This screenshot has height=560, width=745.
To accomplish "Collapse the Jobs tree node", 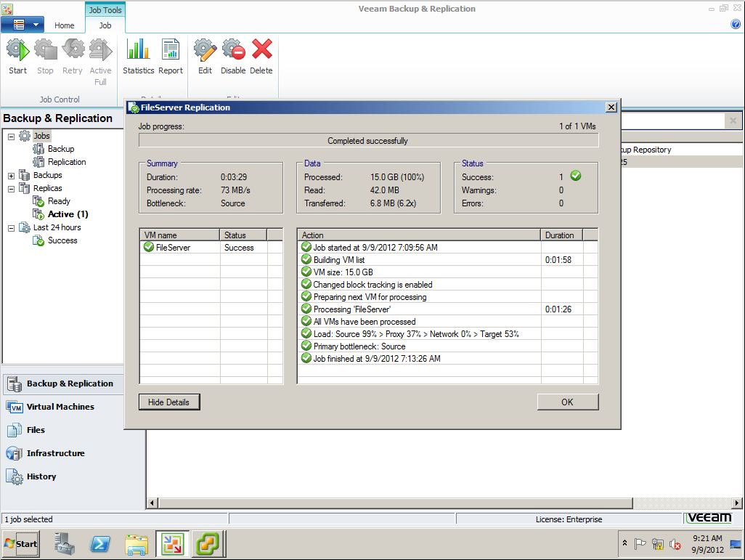I will click(x=11, y=137).
